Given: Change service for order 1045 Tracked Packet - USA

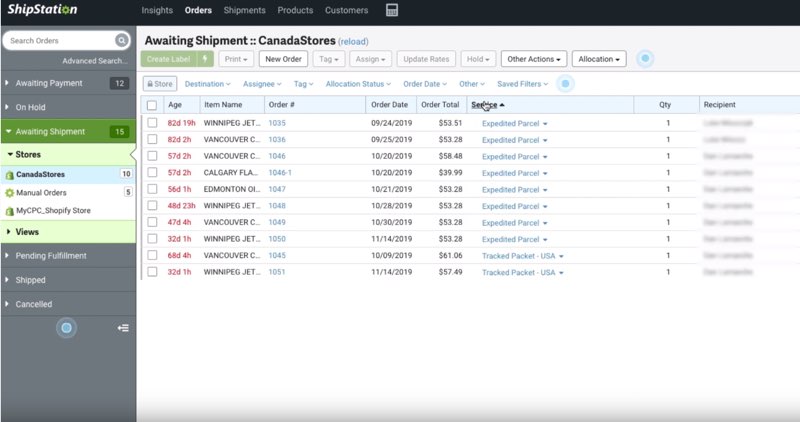Looking at the screenshot, I should (522, 256).
